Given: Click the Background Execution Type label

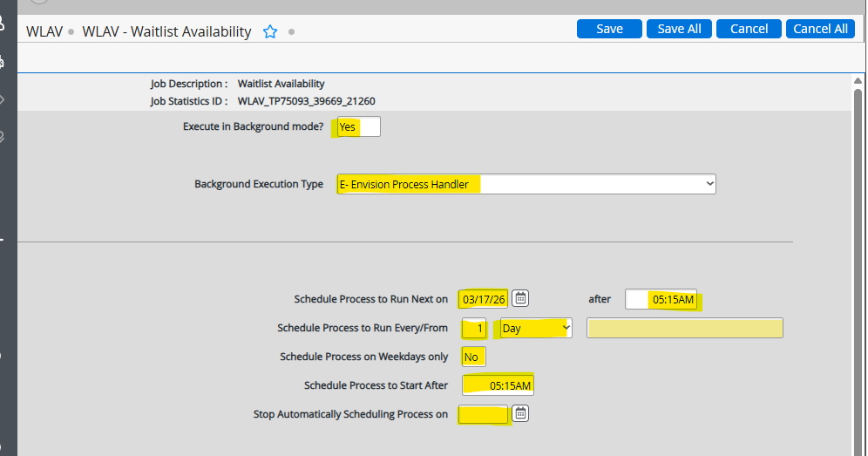Looking at the screenshot, I should (259, 184).
